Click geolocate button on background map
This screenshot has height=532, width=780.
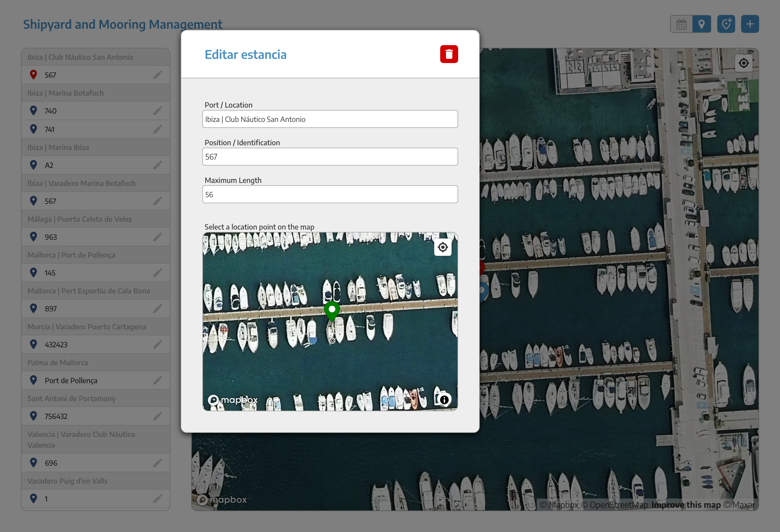point(744,63)
